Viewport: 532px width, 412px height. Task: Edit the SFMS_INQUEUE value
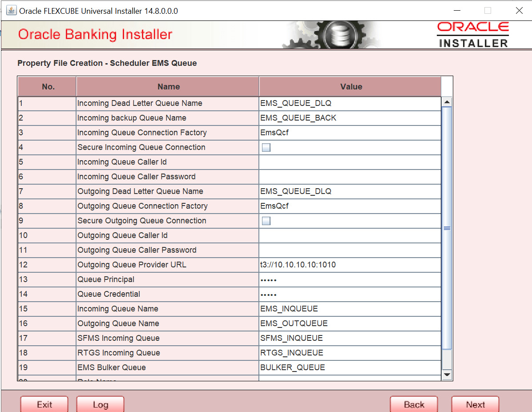point(350,338)
